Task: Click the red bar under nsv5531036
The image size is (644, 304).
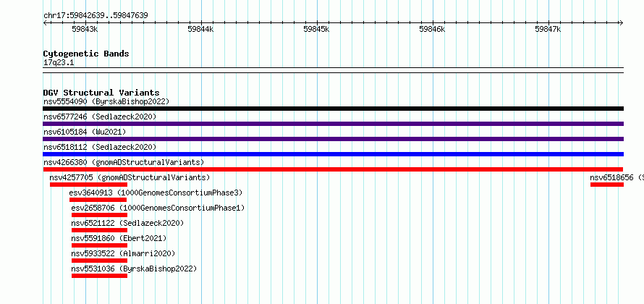Action: coord(99,276)
